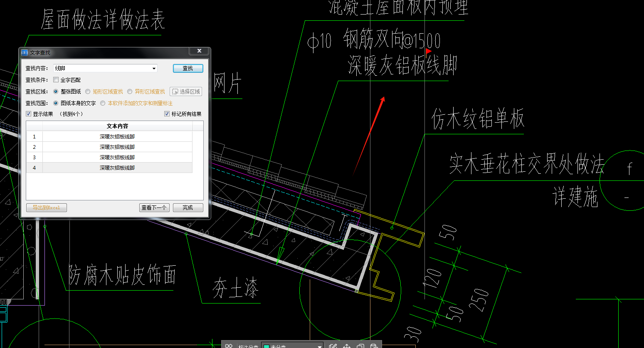Toggle the 显示结果 checkbox
This screenshot has width=644, height=348.
pos(29,114)
